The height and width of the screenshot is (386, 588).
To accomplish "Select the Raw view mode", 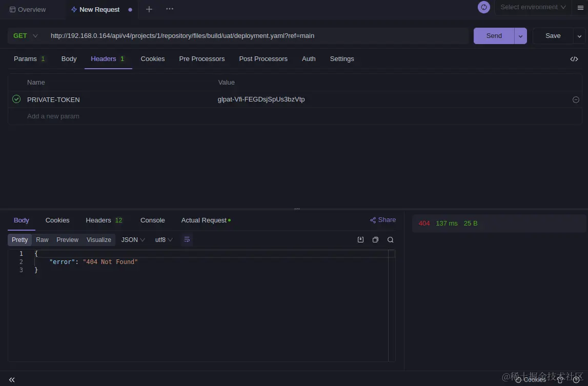I will click(42, 240).
